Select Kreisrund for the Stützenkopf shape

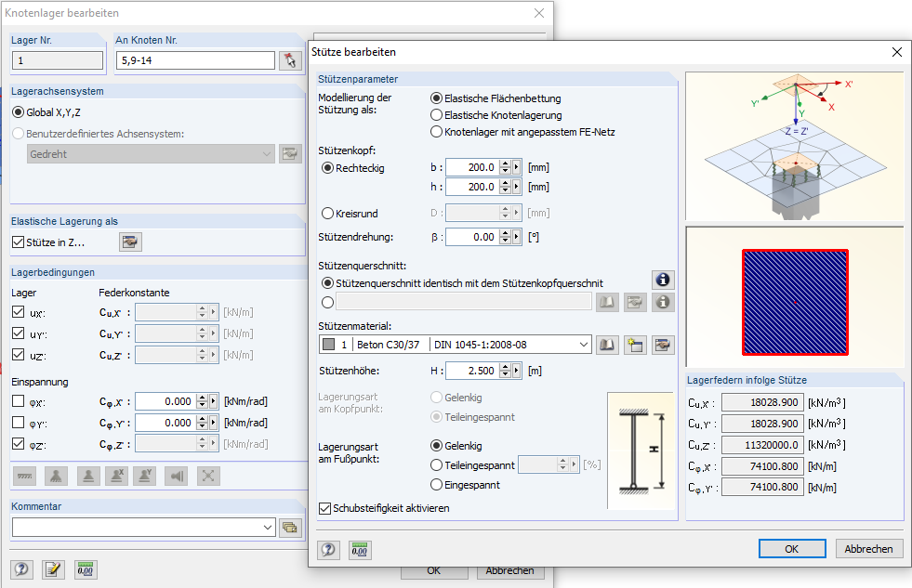(326, 213)
